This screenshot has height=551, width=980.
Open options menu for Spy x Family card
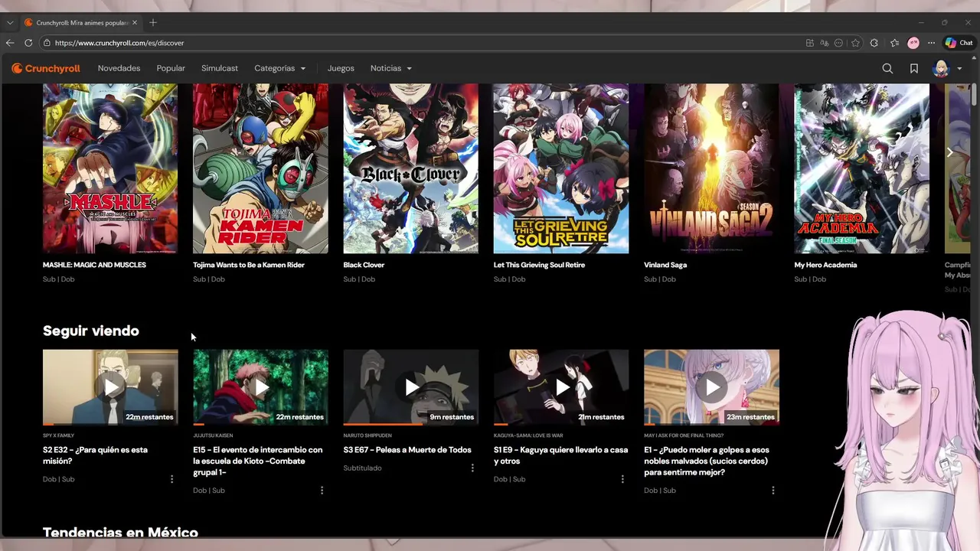(x=171, y=479)
